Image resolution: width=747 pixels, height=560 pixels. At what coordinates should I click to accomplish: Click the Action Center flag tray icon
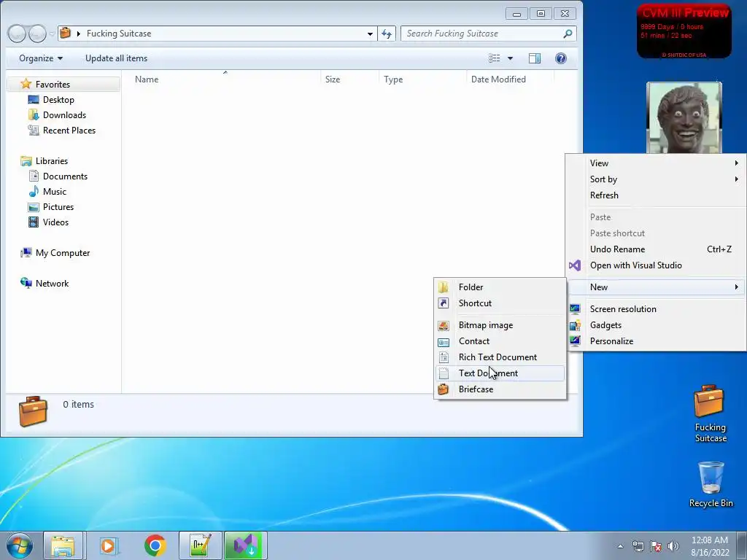pos(656,546)
